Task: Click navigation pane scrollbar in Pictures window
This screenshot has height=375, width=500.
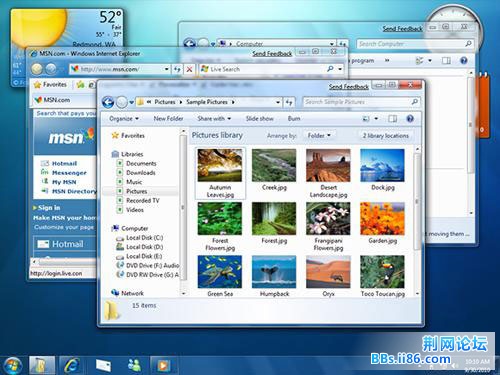Action: pyautogui.click(x=183, y=207)
